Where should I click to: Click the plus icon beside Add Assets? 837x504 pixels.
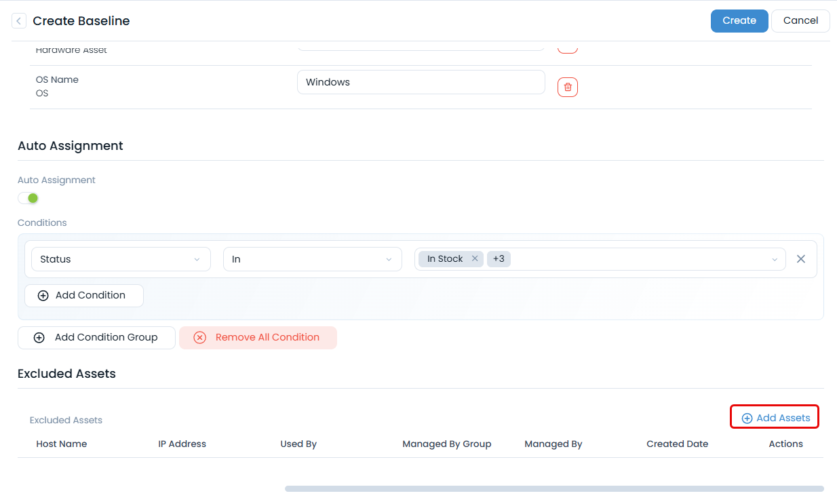[x=746, y=416]
